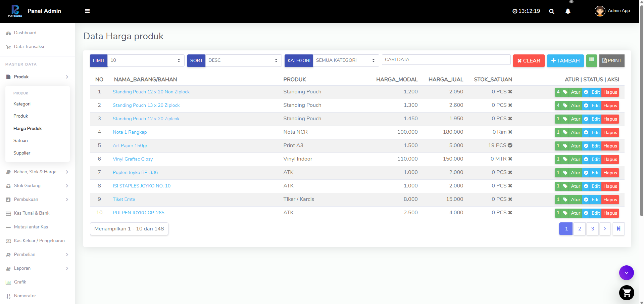Select Supplier in Produk submenu
644x304 pixels.
(x=22, y=153)
